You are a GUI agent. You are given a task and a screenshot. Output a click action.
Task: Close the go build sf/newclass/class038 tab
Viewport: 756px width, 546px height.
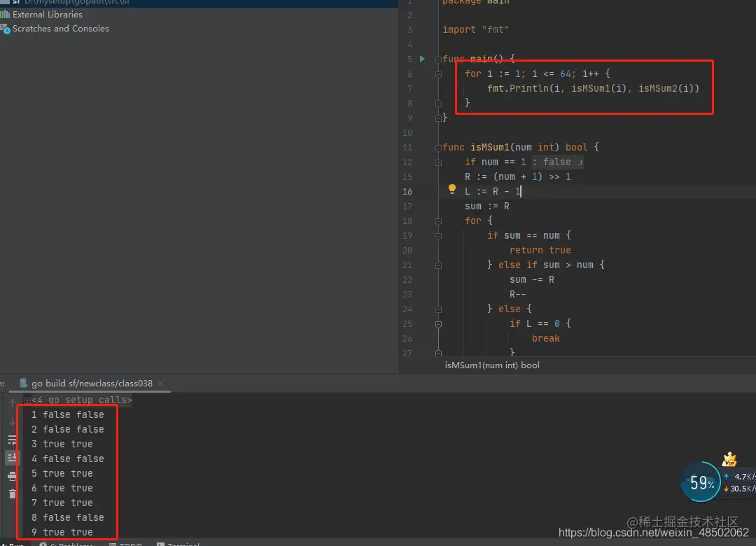click(160, 384)
